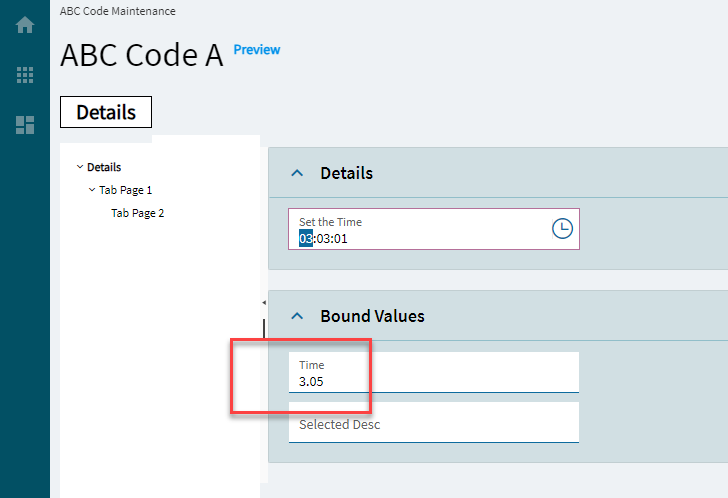Image resolution: width=728 pixels, height=498 pixels.
Task: Select Tab Page 2 in tree
Action: [137, 213]
